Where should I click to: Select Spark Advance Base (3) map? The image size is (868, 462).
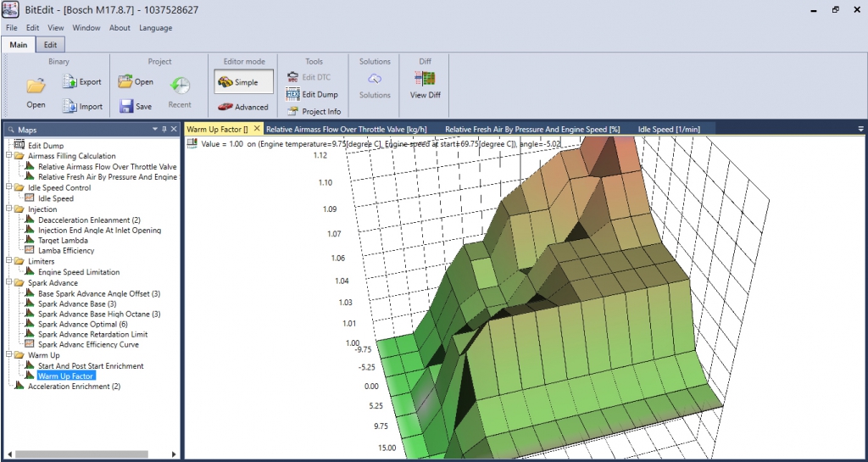(77, 303)
